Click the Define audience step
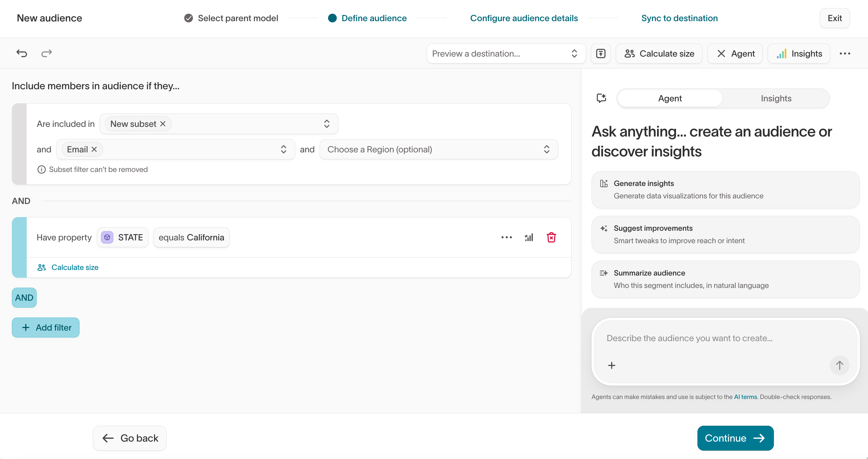Viewport: 868px width, 459px height. (367, 18)
